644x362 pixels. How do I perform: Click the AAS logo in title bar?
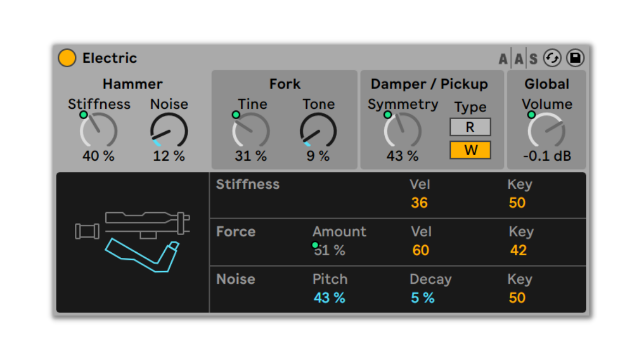point(518,59)
